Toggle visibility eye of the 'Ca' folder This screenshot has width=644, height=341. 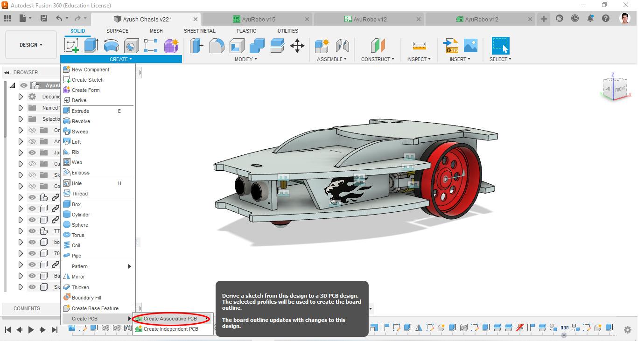pyautogui.click(x=32, y=164)
